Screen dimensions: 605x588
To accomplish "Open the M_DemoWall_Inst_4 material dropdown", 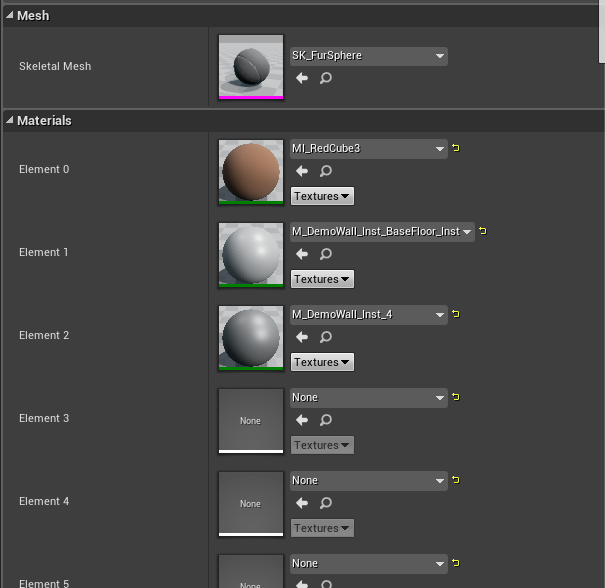I will 368,314.
